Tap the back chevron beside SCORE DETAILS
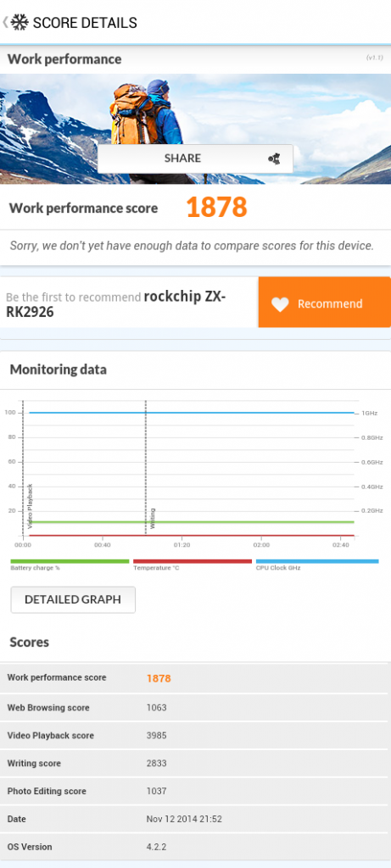The height and width of the screenshot is (868, 391). 5,23
